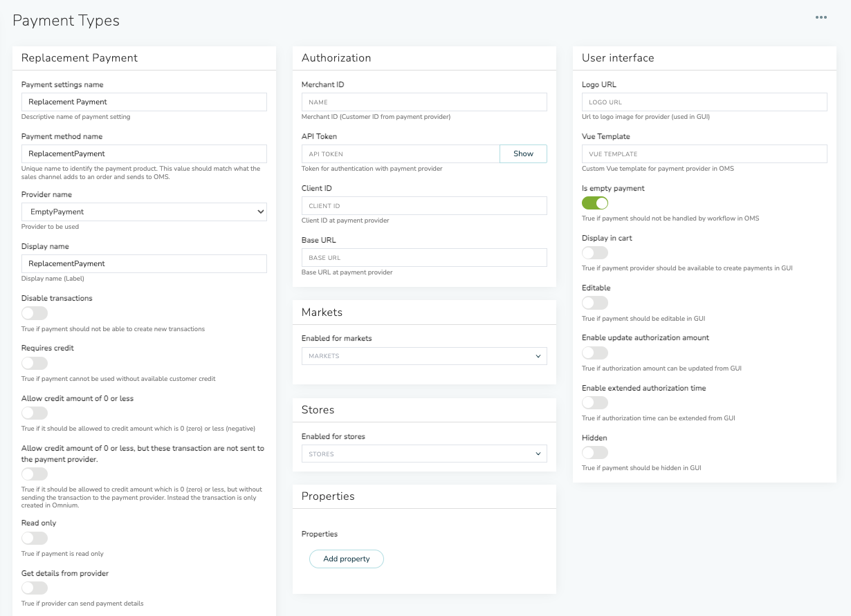
Task: Turn on the Editable toggle
Action: click(594, 303)
